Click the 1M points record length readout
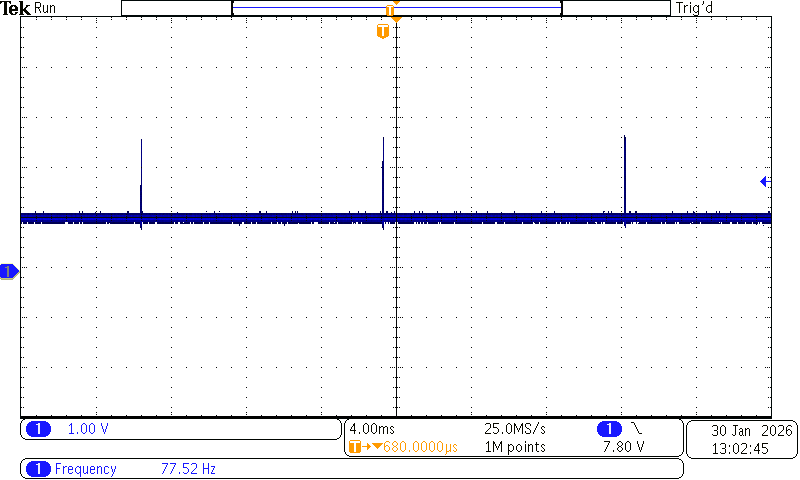 [x=515, y=447]
